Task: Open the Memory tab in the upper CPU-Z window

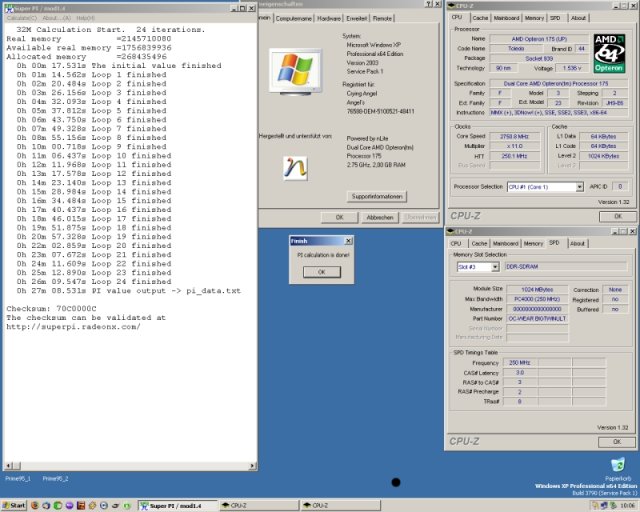Action: (x=534, y=18)
